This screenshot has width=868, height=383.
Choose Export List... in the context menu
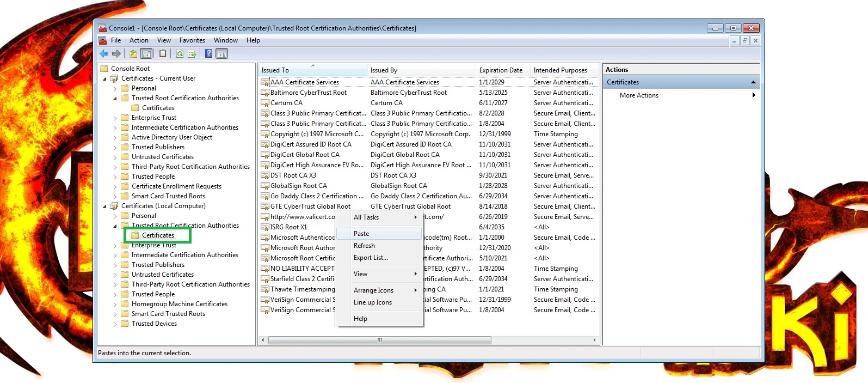pyautogui.click(x=379, y=258)
